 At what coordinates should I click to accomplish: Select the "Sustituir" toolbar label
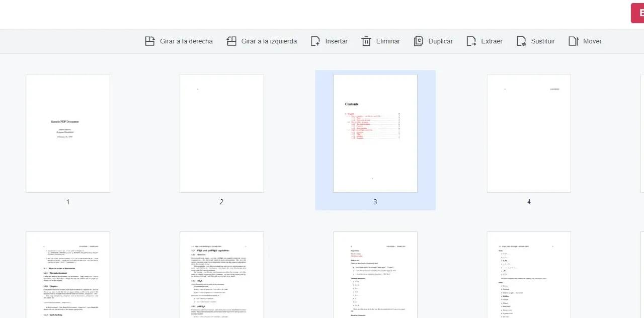pyautogui.click(x=543, y=41)
